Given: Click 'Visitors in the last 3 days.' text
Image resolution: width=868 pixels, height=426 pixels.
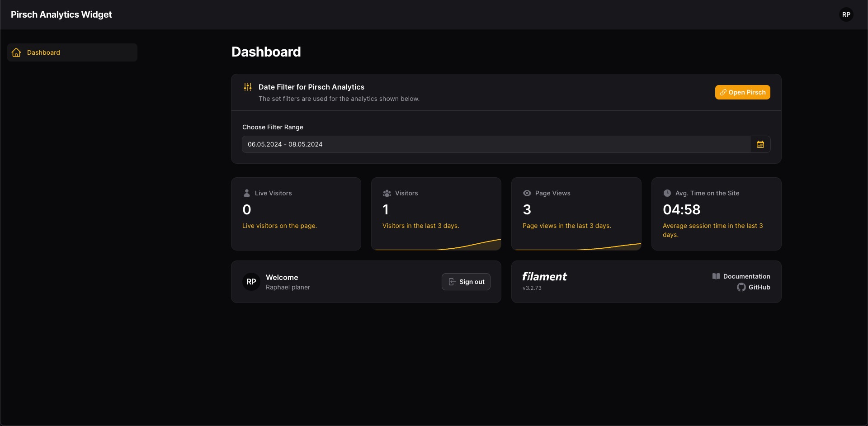Looking at the screenshot, I should coord(421,226).
